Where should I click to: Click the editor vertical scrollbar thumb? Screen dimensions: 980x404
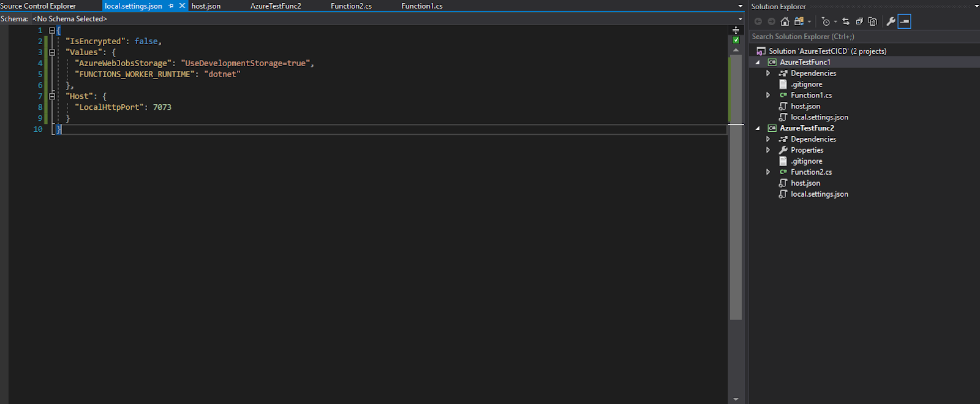coord(736,187)
